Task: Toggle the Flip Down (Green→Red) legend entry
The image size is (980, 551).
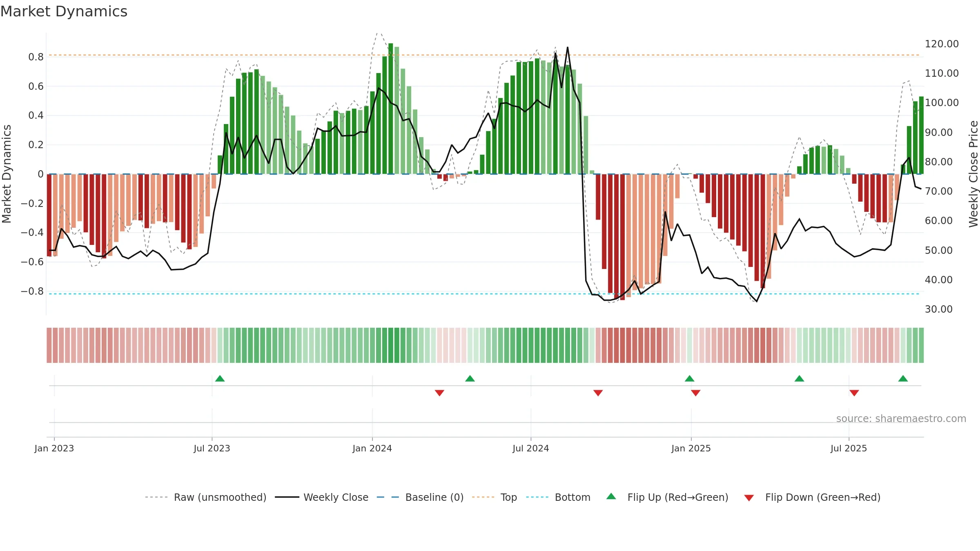Action: pos(812,497)
